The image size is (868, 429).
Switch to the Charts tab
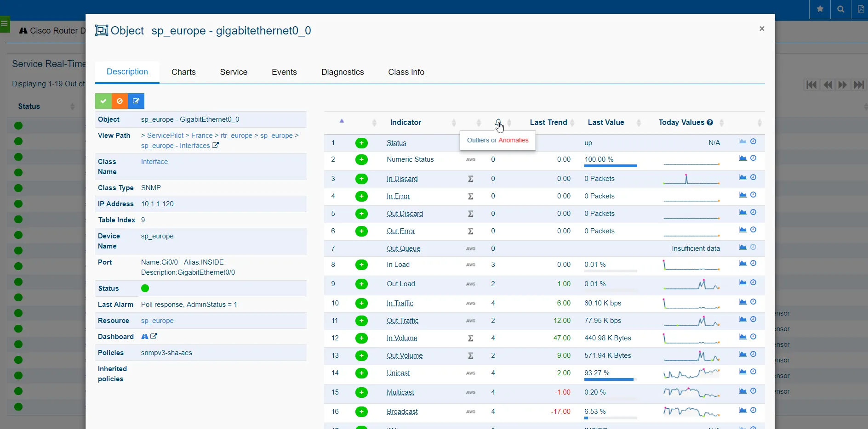[183, 72]
